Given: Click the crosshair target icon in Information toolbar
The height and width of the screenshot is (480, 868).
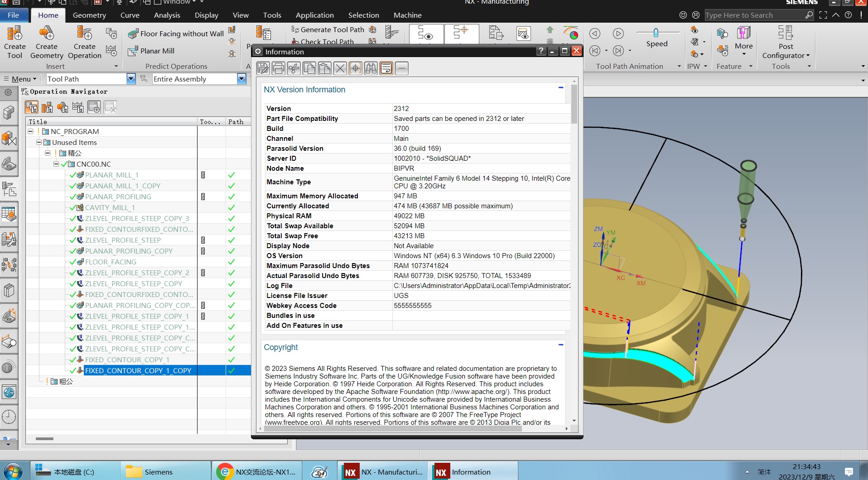Looking at the screenshot, I should (356, 68).
